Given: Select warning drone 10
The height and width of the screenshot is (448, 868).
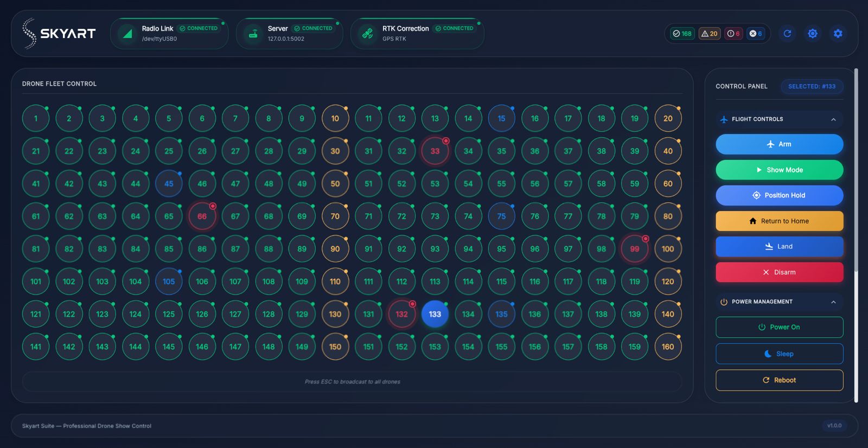Looking at the screenshot, I should (335, 118).
